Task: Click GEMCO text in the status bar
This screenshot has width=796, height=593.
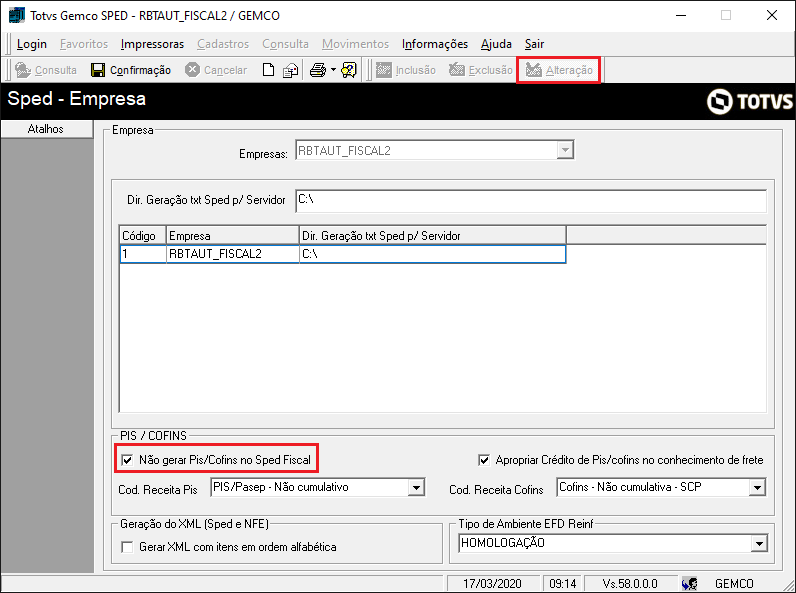Action: coord(734,584)
